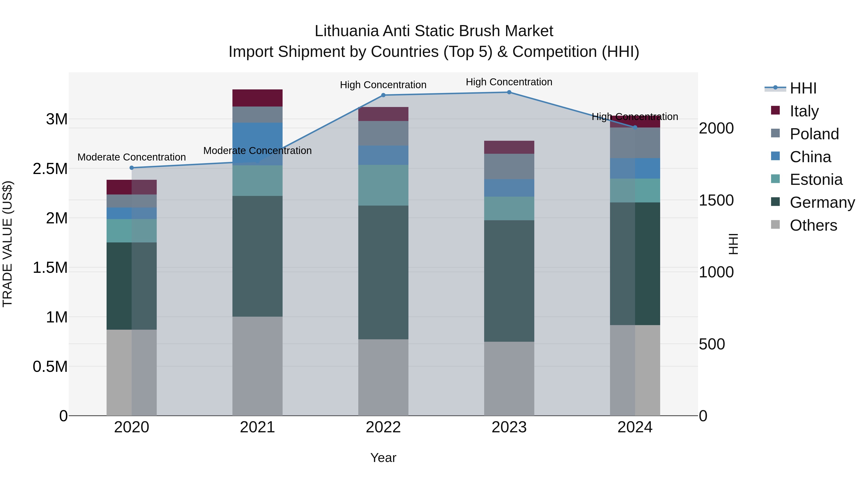Toggle Poland series in the legend
Image resolution: width=868 pixels, height=488 pixels.
805,134
